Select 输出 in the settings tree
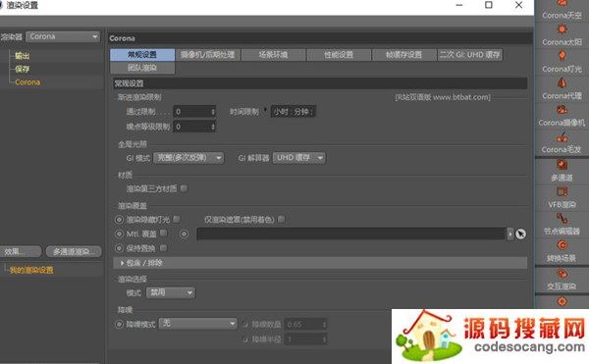The height and width of the screenshot is (364, 589). 23,56
